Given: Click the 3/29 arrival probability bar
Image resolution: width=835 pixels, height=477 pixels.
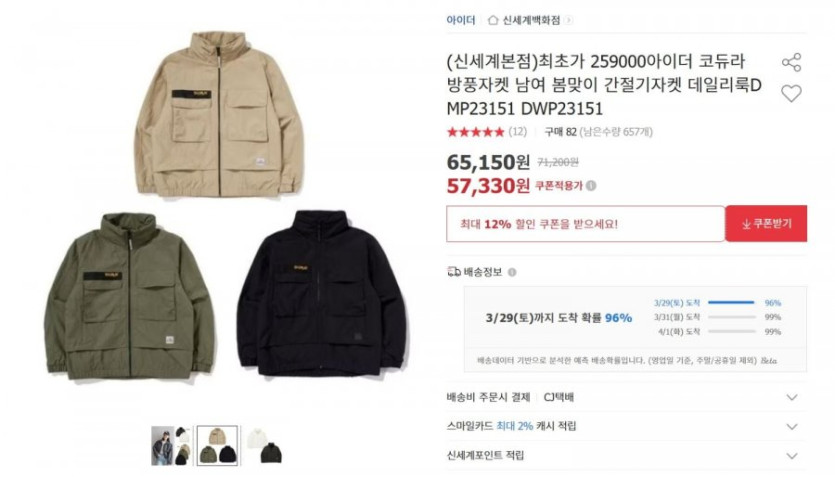Looking at the screenshot, I should (x=731, y=302).
